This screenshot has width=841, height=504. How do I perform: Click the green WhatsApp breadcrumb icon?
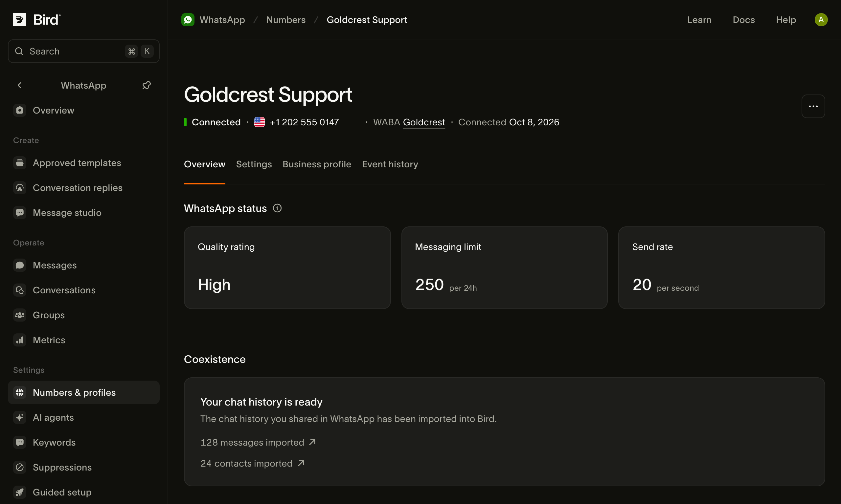pos(188,20)
